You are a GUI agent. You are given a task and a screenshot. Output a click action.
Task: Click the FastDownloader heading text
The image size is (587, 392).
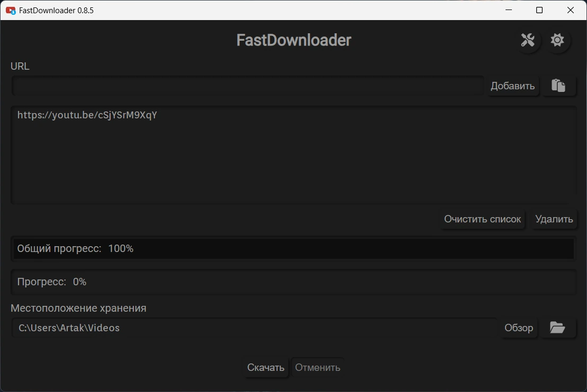pyautogui.click(x=293, y=40)
